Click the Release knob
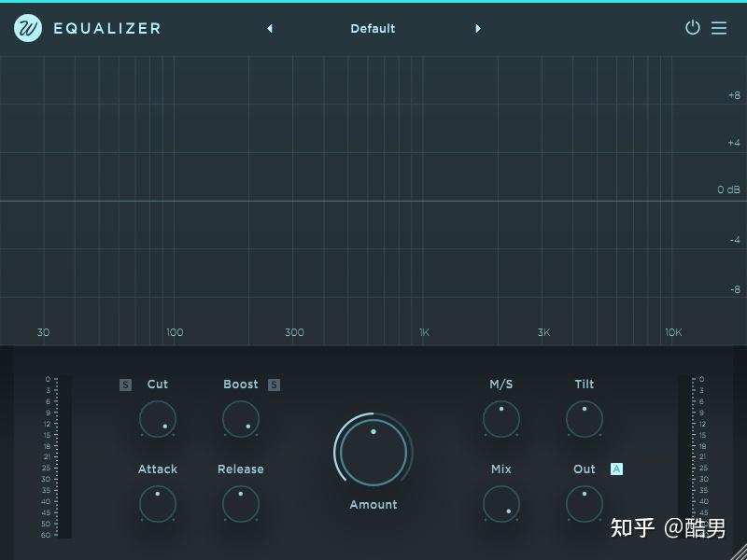Screen dimensions: 747x560 click(240, 504)
